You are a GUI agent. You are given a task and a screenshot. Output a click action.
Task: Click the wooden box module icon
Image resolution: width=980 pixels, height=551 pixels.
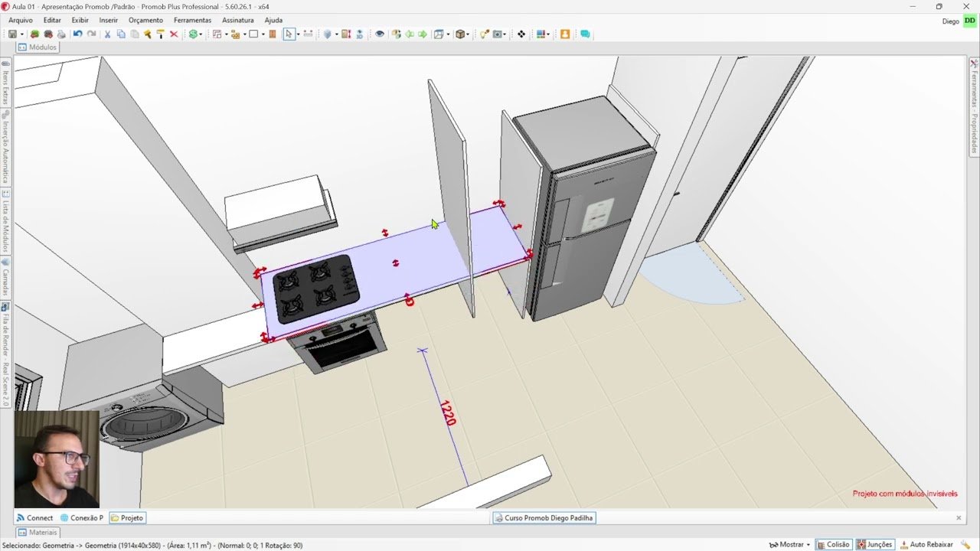pyautogui.click(x=460, y=34)
